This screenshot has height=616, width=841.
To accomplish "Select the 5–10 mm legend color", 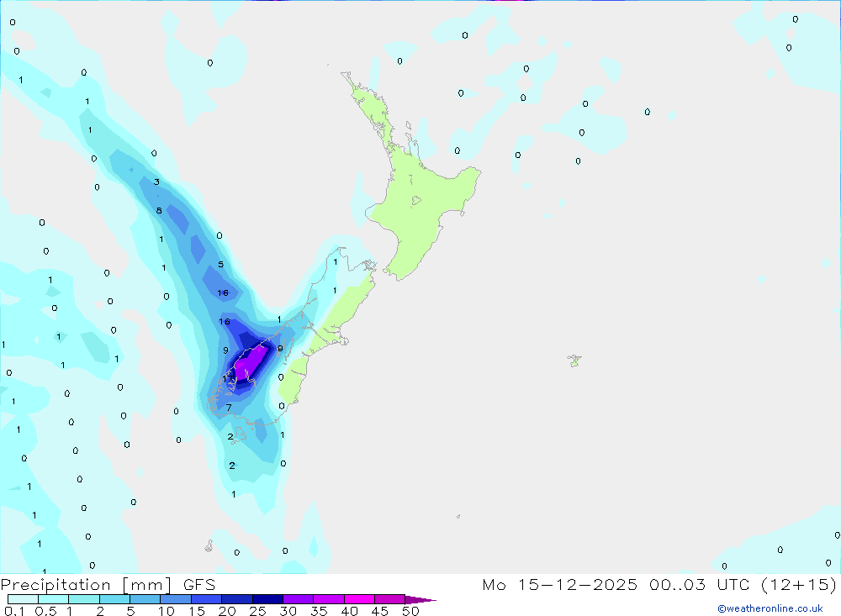I will pyautogui.click(x=145, y=599).
